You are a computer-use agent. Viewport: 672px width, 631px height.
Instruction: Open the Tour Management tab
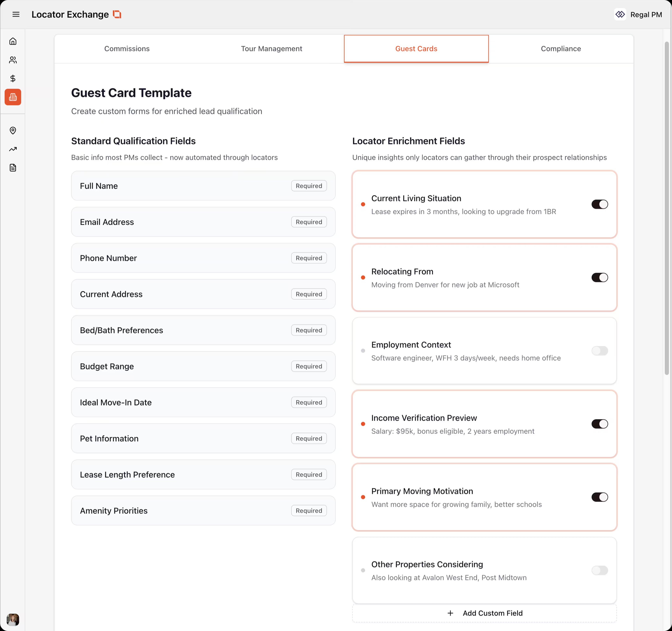pos(271,49)
